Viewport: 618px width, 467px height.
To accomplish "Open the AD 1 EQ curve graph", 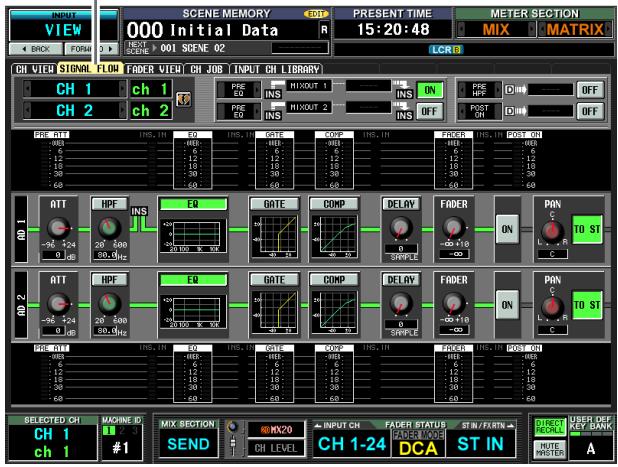I will pyautogui.click(x=193, y=236).
